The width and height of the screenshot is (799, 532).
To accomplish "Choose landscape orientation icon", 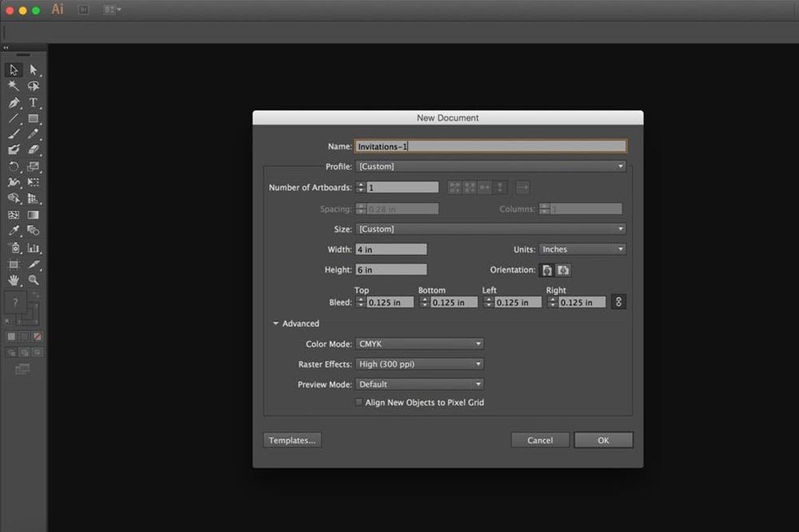I will pos(563,270).
